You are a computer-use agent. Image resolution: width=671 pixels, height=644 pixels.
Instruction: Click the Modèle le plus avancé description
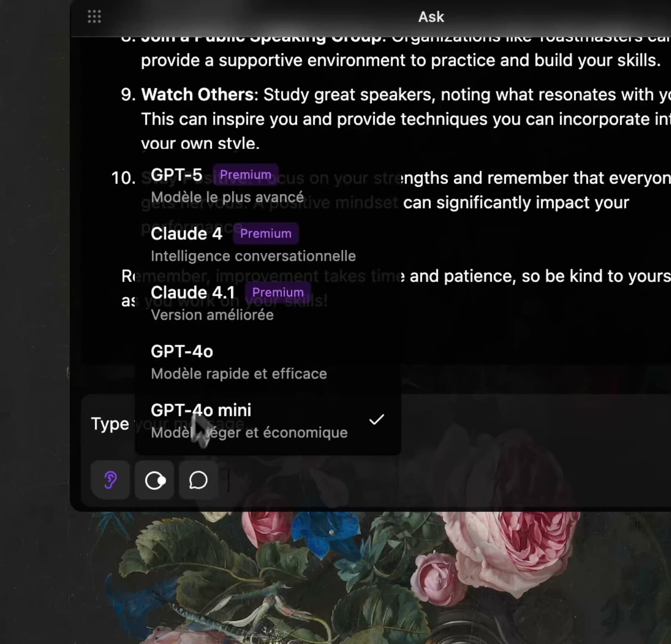(x=227, y=197)
